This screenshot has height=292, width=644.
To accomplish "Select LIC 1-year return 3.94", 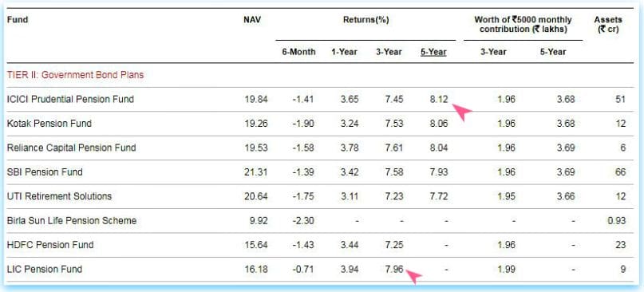I will (x=349, y=269).
